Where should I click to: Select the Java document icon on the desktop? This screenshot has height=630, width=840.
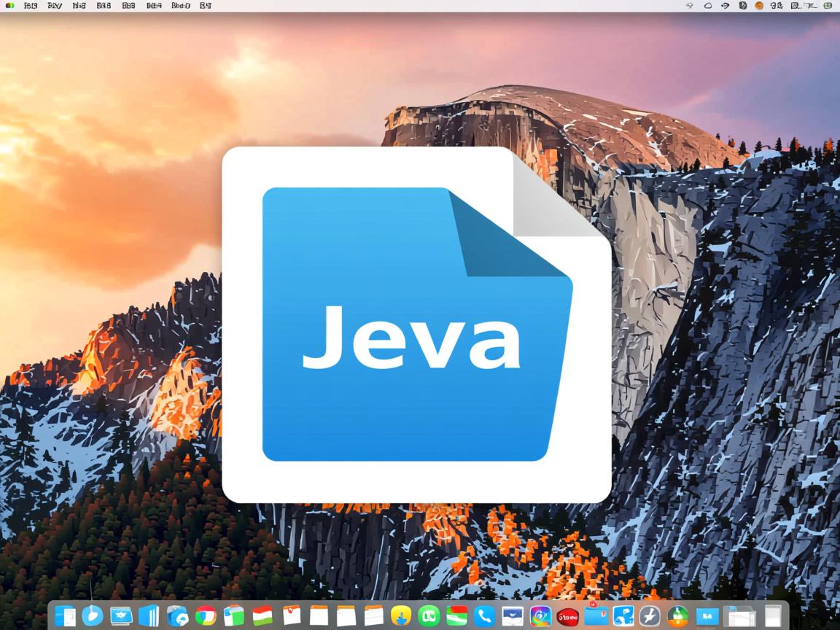pos(418,323)
